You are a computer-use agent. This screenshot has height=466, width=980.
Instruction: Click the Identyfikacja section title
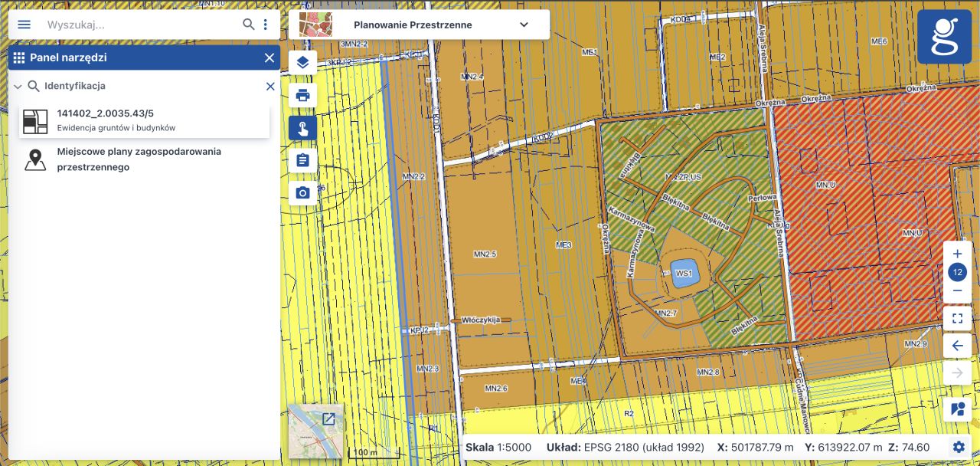click(75, 86)
